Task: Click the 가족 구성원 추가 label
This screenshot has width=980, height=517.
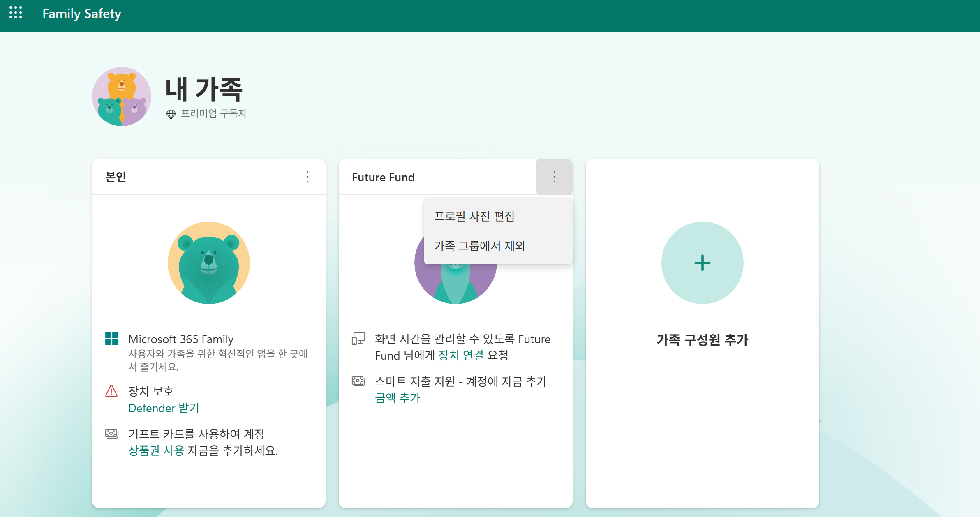Action: coord(703,340)
